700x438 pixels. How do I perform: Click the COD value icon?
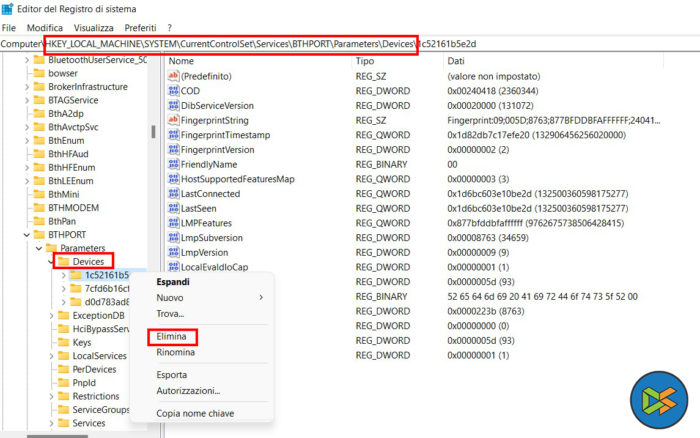(173, 91)
